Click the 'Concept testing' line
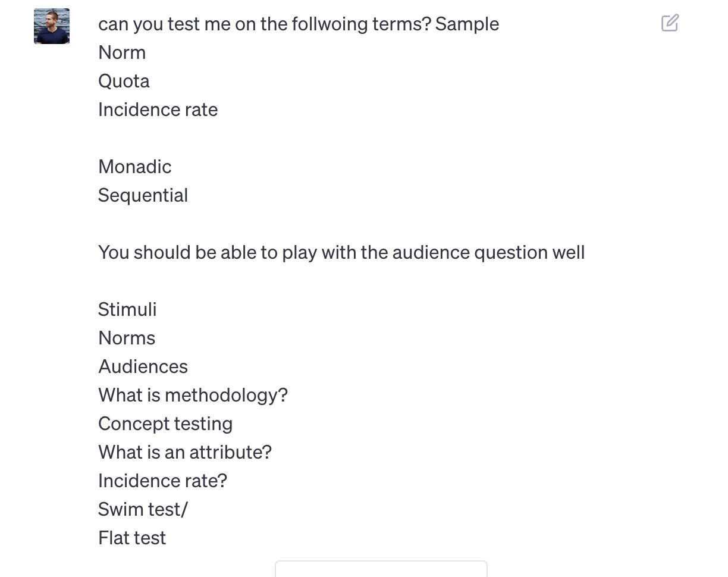 (x=165, y=424)
